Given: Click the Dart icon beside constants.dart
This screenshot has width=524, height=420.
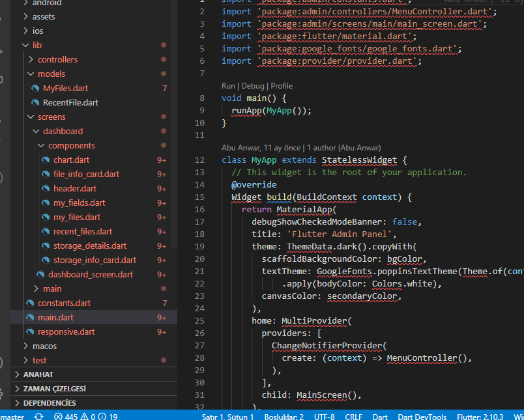Looking at the screenshot, I should pyautogui.click(x=30, y=303).
